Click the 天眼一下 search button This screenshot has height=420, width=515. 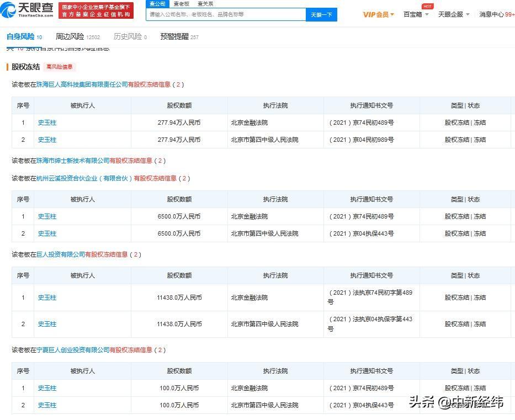(322, 15)
